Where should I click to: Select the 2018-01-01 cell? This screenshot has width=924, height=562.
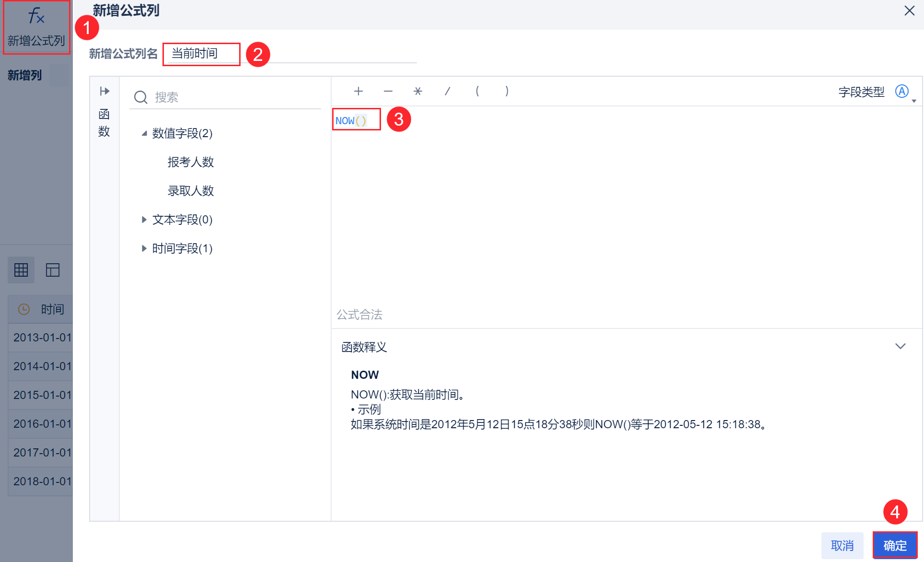point(41,481)
